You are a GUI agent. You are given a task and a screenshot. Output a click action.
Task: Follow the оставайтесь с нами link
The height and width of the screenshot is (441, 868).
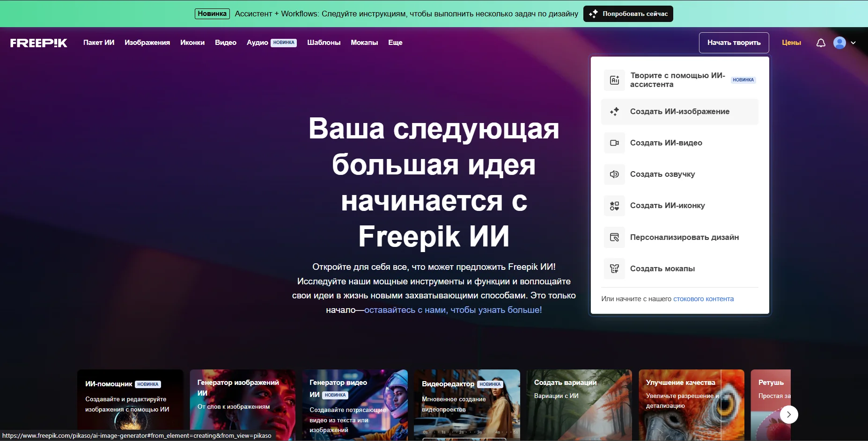click(453, 310)
